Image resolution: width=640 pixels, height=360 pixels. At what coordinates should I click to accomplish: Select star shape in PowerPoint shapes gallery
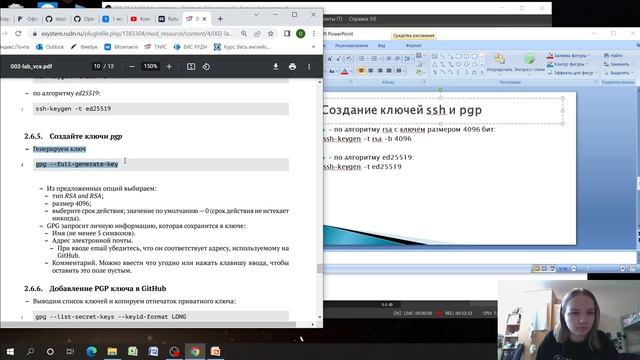(x=474, y=72)
